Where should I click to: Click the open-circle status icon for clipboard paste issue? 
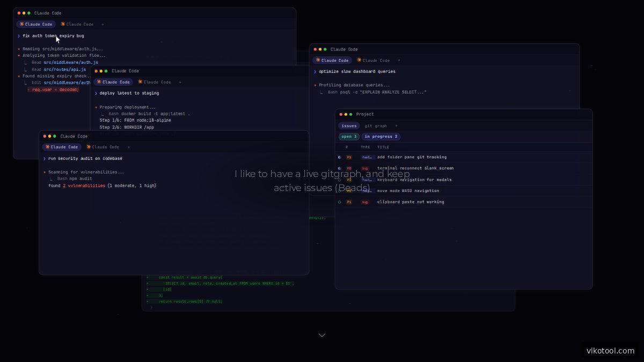[339, 202]
